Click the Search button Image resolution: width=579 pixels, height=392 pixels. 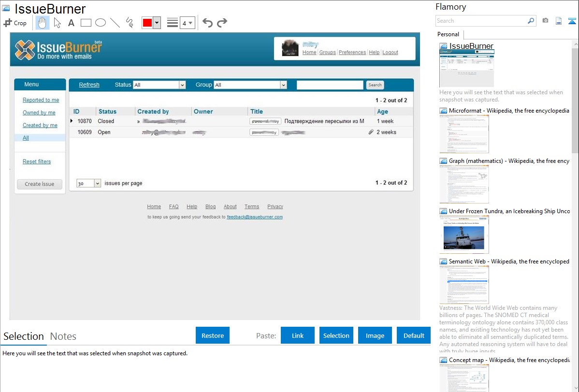[375, 85]
